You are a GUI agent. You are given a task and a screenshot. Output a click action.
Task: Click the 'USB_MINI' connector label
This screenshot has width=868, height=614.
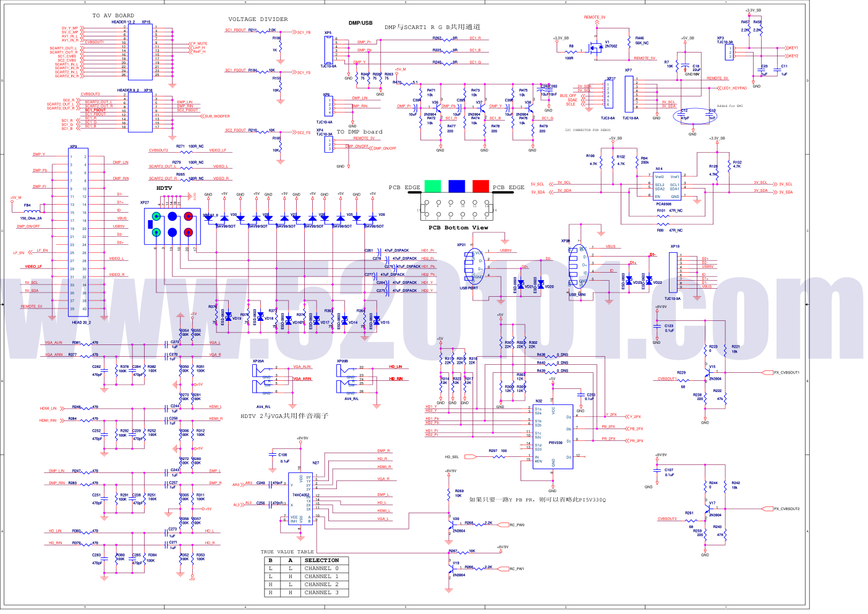tap(577, 295)
